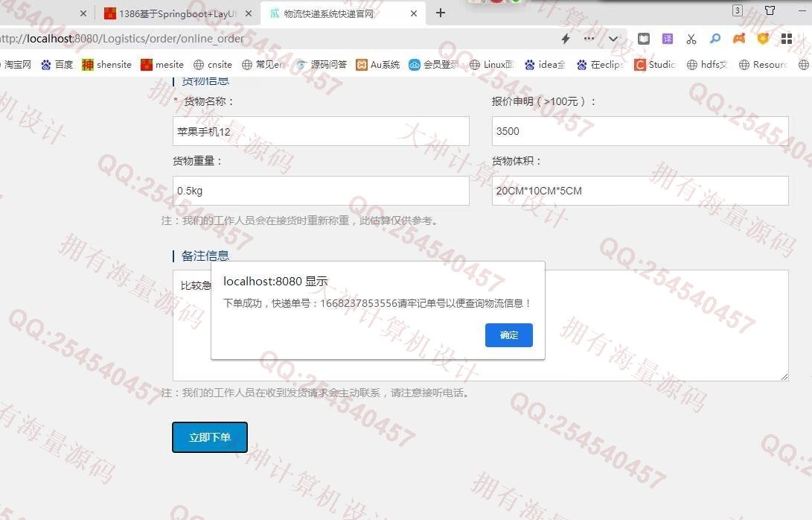This screenshot has width=812, height=520.
Task: Open the 常见 bookmark
Action: point(263,64)
